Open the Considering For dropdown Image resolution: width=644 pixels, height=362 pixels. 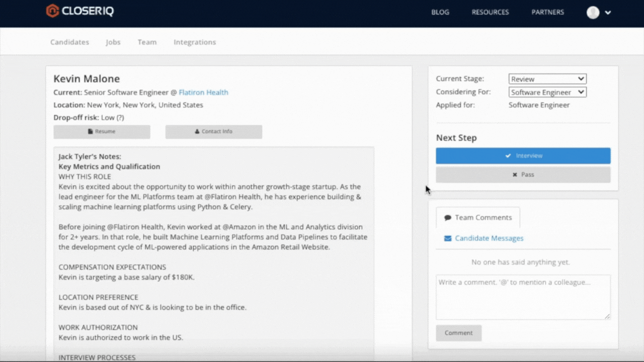(x=547, y=93)
